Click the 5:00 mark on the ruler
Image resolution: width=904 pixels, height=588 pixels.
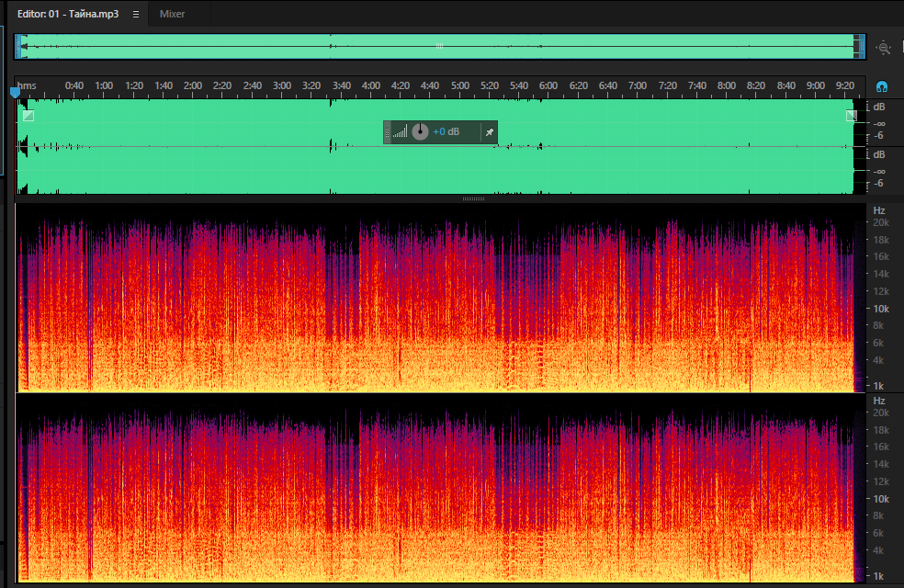[x=460, y=85]
